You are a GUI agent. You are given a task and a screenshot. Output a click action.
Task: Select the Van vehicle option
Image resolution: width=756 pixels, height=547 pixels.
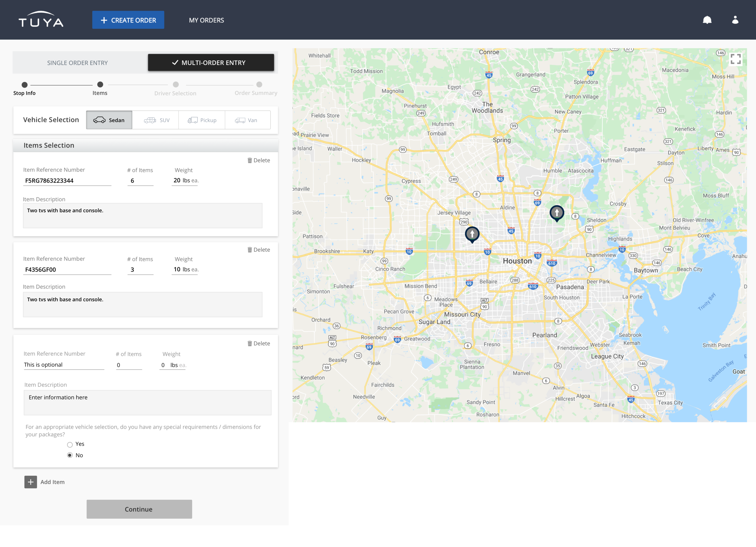point(248,120)
